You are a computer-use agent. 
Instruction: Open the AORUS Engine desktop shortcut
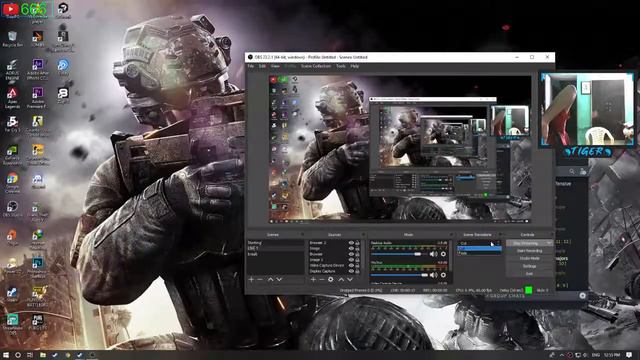(x=12, y=69)
